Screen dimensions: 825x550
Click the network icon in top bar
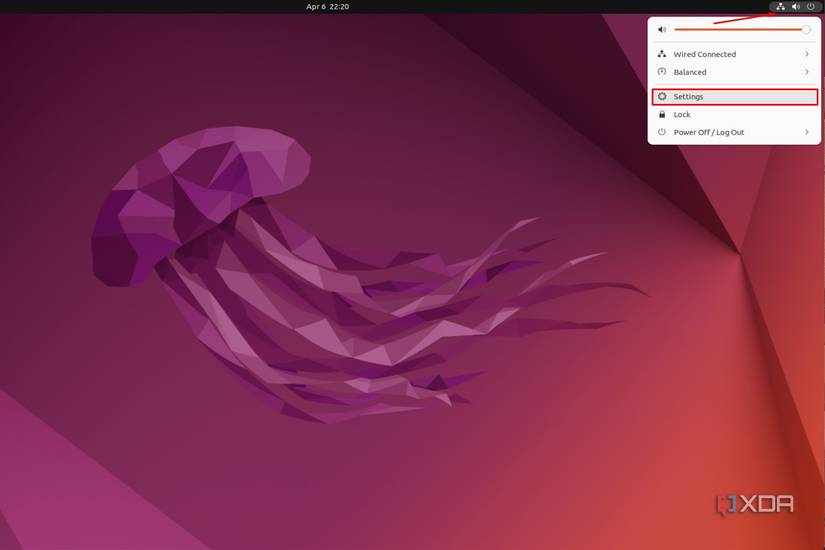click(781, 7)
